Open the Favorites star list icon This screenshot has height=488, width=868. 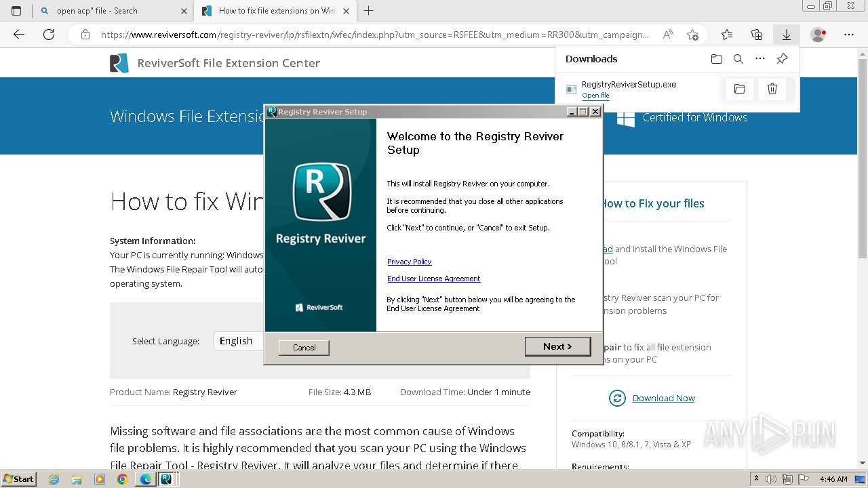click(727, 35)
